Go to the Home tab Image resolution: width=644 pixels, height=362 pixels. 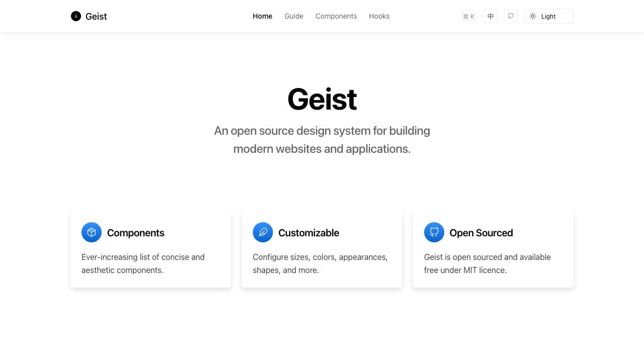click(262, 16)
